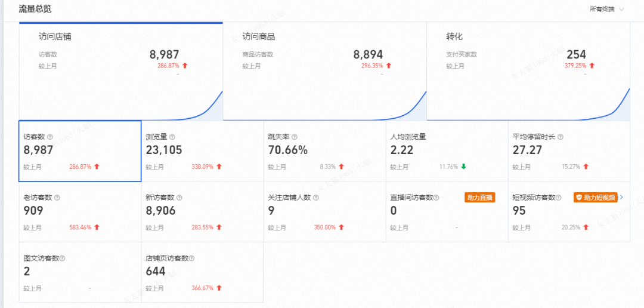
Task: Click the 350.00% change figure
Action: [325, 227]
